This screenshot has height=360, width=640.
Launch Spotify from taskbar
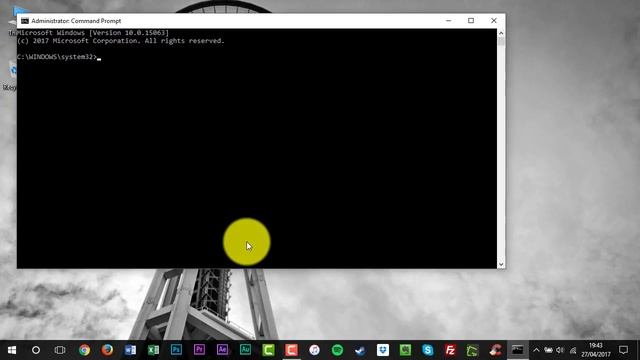337,350
